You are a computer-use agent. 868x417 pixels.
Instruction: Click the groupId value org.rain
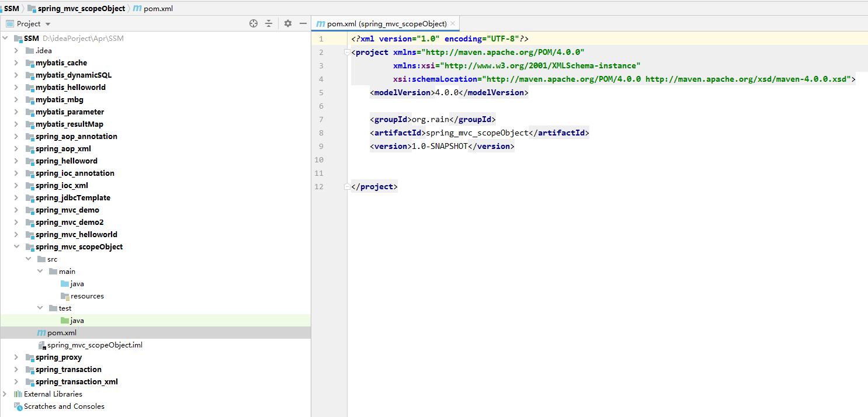(430, 119)
